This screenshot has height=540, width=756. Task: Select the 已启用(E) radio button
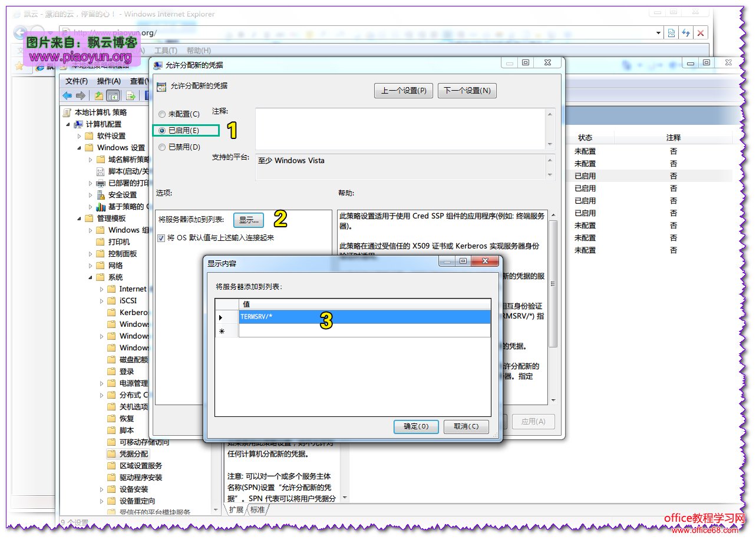pyautogui.click(x=162, y=131)
